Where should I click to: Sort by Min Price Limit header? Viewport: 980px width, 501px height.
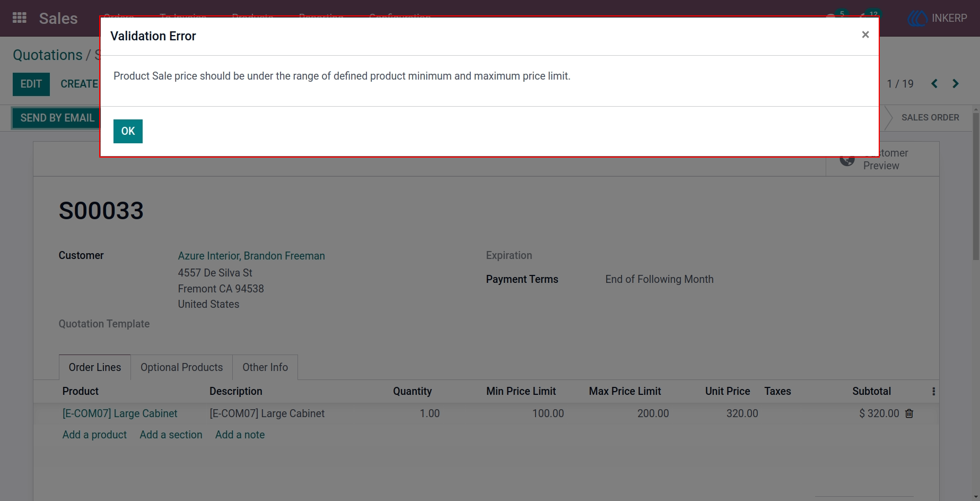pyautogui.click(x=521, y=391)
